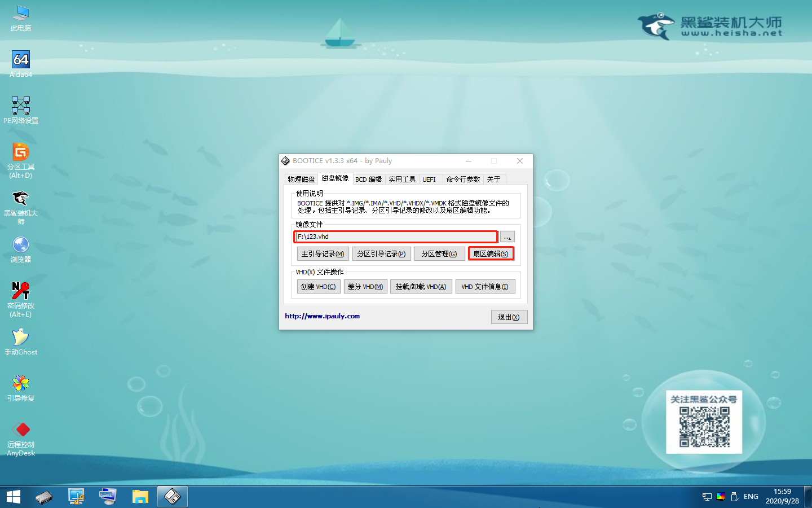Click inside the F:\123.vhd path field
812x508 pixels.
(x=395, y=237)
